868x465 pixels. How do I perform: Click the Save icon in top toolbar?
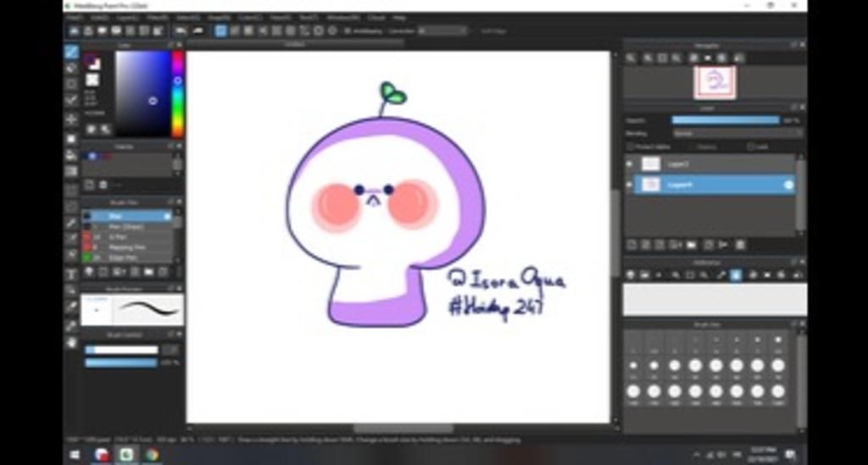point(102,31)
